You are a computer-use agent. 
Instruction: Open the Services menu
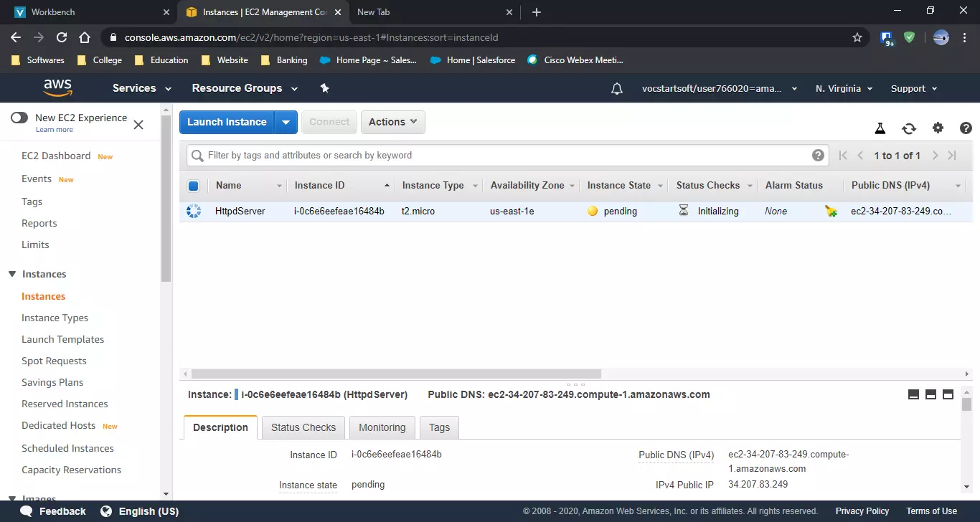pyautogui.click(x=140, y=87)
